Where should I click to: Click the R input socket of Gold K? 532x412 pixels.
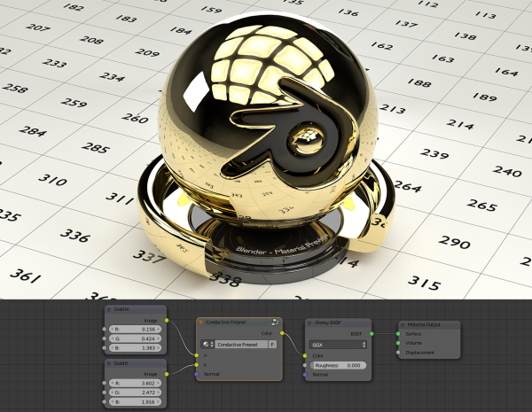104,383
